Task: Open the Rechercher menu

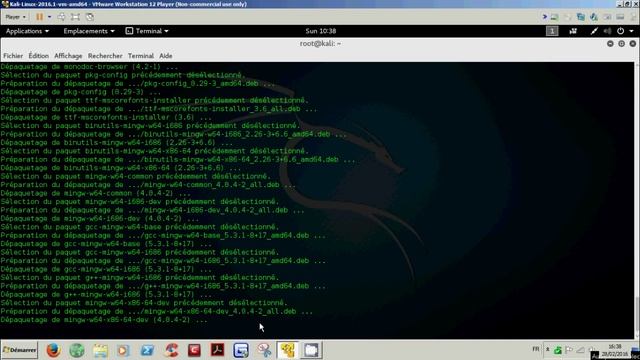Action: (x=105, y=56)
